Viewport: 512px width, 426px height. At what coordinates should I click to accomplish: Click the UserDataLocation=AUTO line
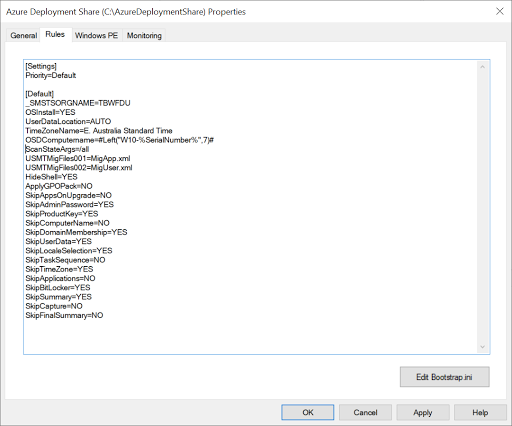pyautogui.click(x=68, y=121)
